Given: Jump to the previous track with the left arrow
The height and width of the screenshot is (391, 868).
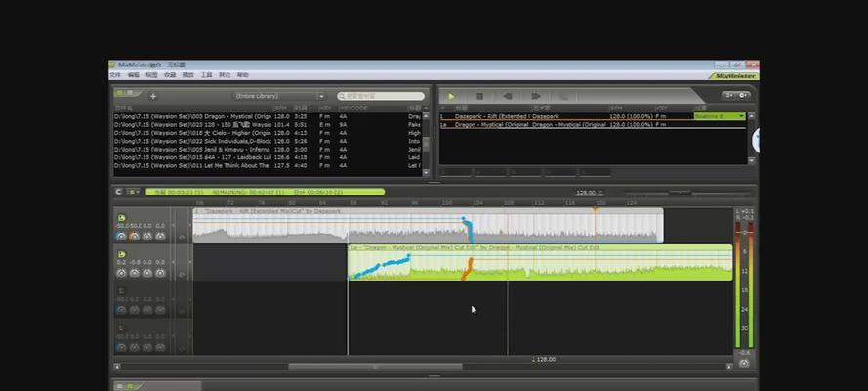Looking at the screenshot, I should coord(508,97).
